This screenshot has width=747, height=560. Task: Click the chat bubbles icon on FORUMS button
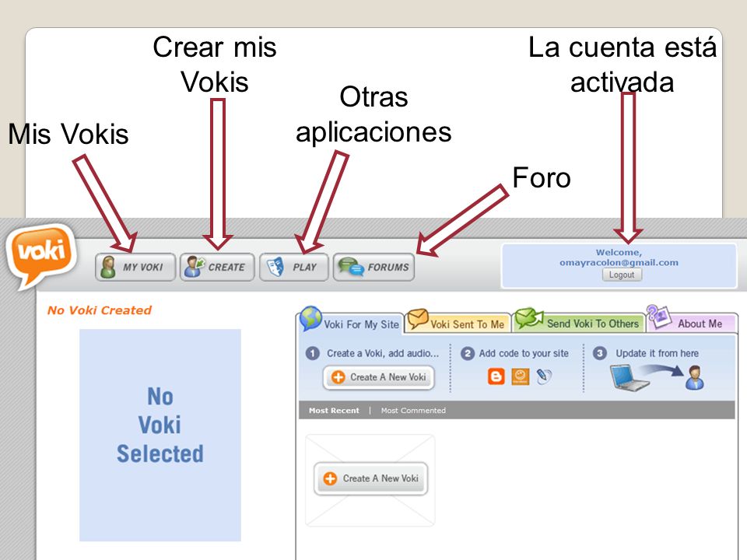(351, 267)
